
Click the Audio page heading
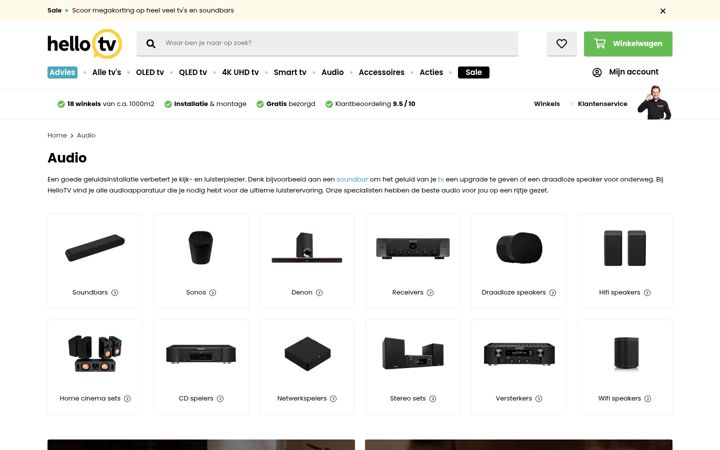click(67, 158)
